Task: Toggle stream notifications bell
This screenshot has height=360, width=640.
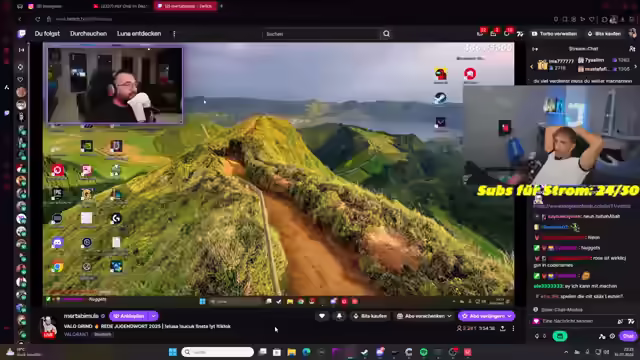Action: tap(339, 316)
